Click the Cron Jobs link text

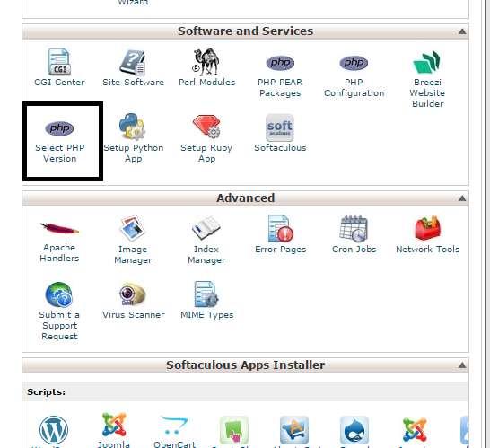point(354,250)
